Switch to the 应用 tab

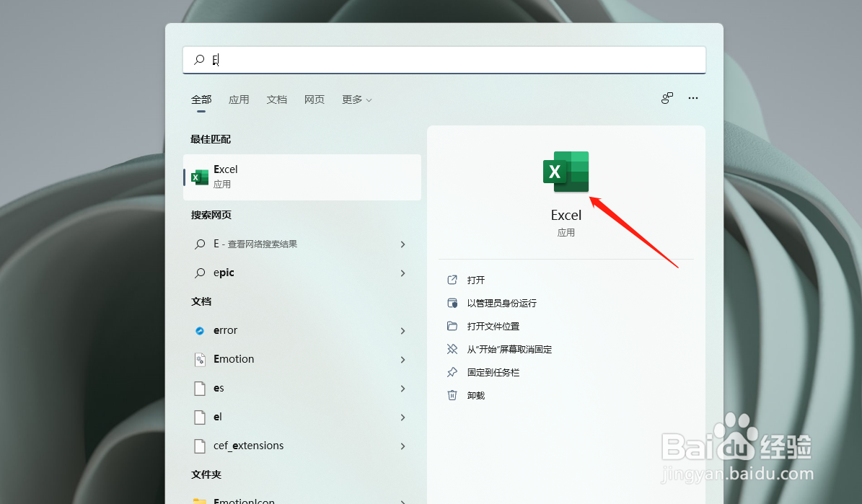[x=239, y=100]
